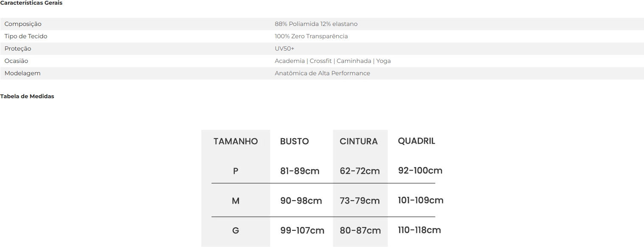The width and height of the screenshot is (644, 247).
Task: Click the QUADRIL column header
Action: (x=416, y=141)
